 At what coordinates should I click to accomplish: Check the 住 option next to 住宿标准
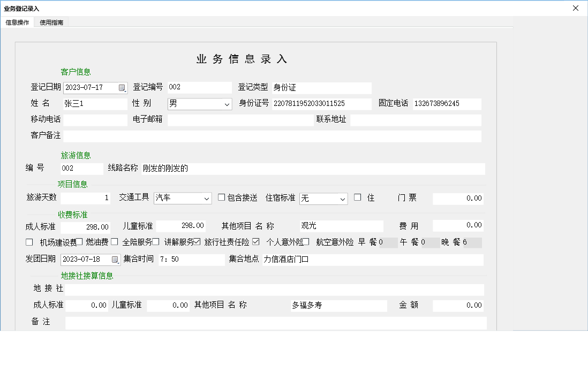(358, 197)
